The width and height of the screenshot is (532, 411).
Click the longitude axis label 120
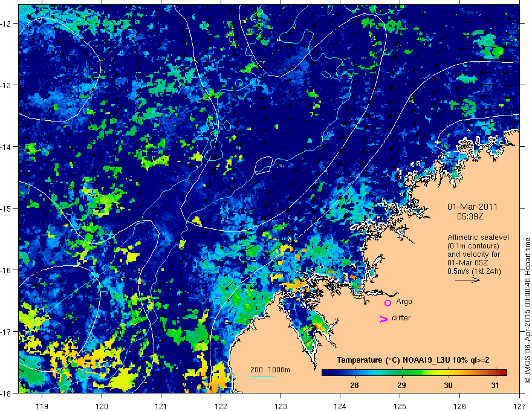pos(102,406)
